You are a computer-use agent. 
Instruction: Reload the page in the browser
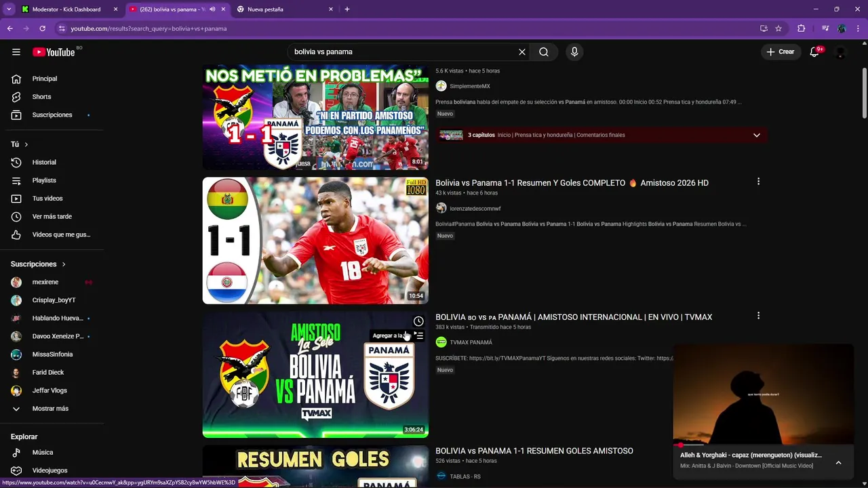(x=42, y=28)
